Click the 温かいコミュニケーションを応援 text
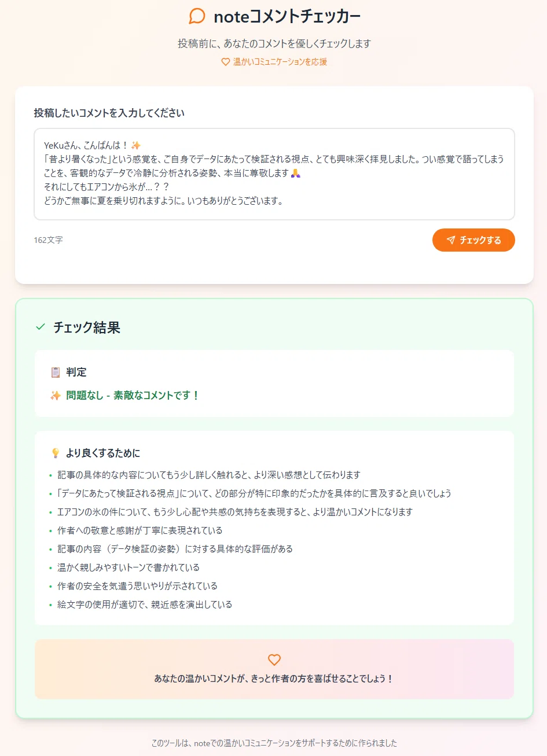The image size is (547, 756). 280,62
